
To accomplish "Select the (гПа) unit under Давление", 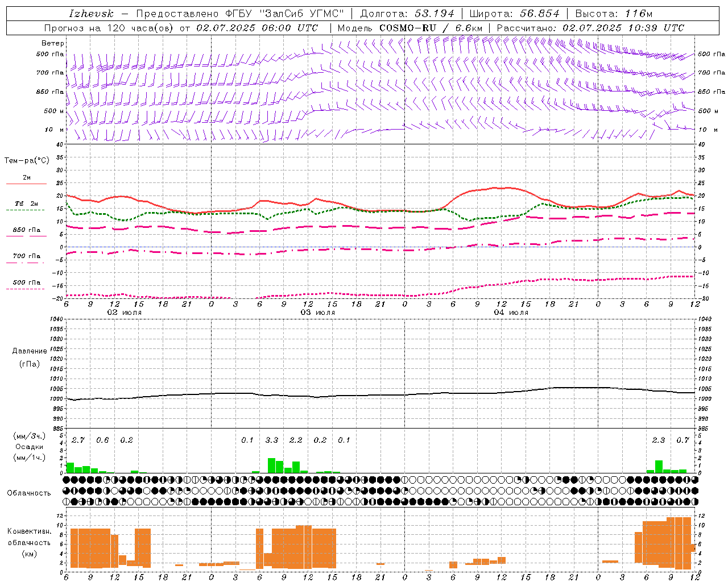I will coord(30,364).
